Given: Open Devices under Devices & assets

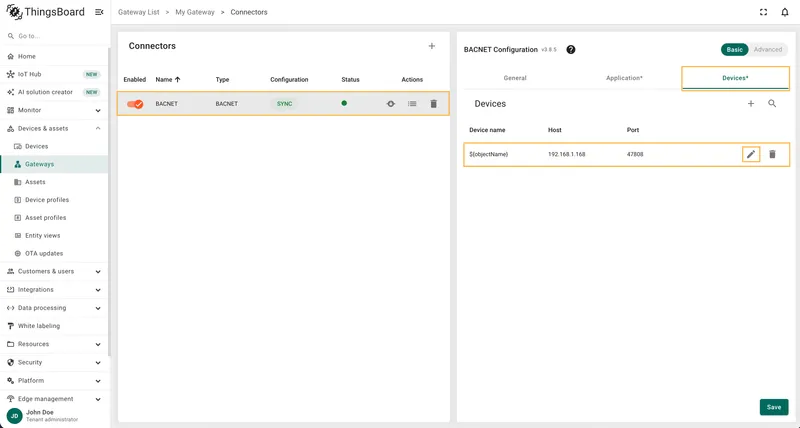Looking at the screenshot, I should point(54,146).
